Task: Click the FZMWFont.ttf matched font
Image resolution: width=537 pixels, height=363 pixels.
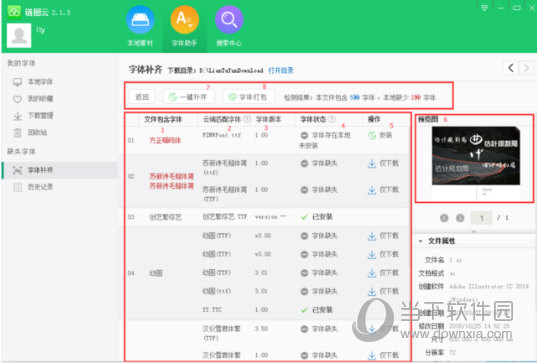Action: [222, 135]
